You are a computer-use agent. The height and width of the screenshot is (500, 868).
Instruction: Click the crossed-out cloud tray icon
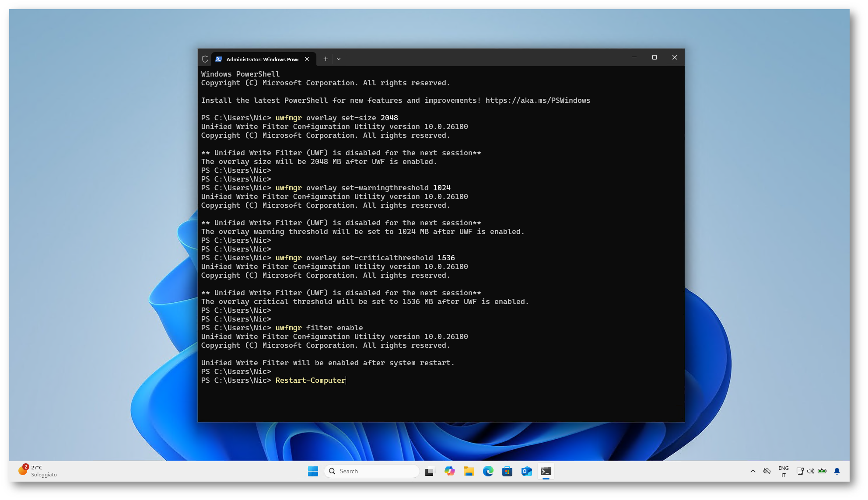coord(767,471)
